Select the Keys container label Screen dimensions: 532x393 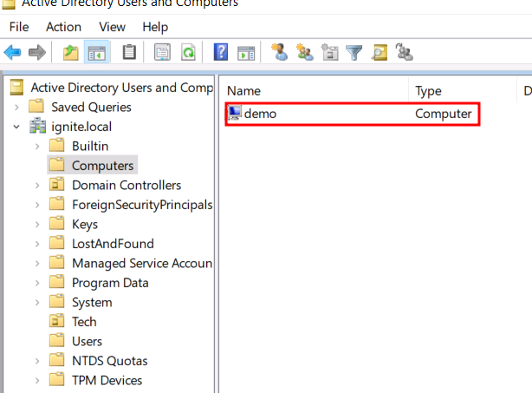click(85, 225)
